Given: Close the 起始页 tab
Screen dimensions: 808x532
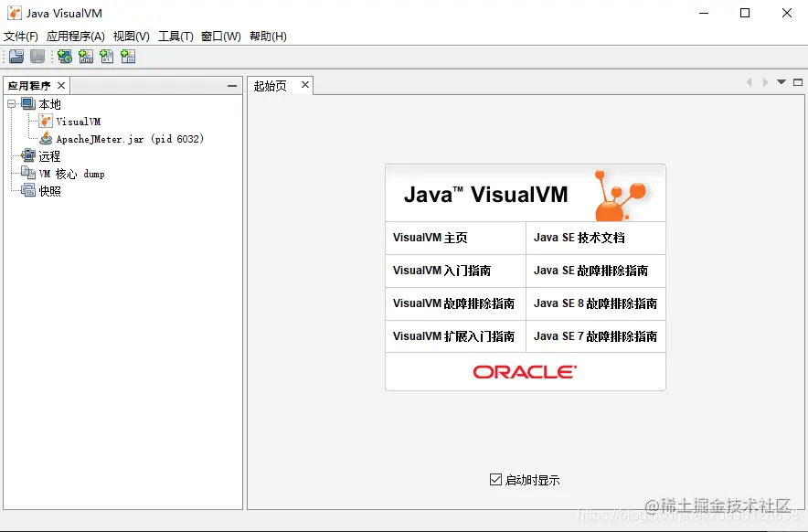Looking at the screenshot, I should coord(305,84).
